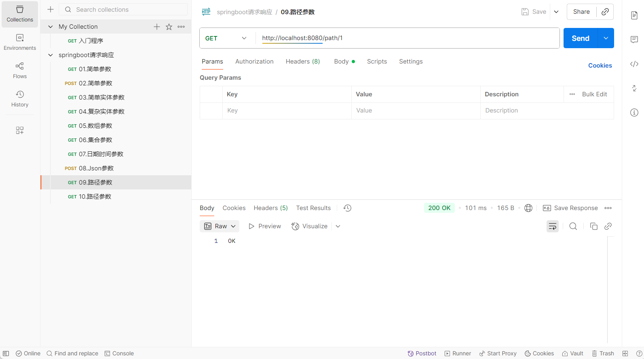
Task: Click the Visualize response button
Action: [310, 226]
